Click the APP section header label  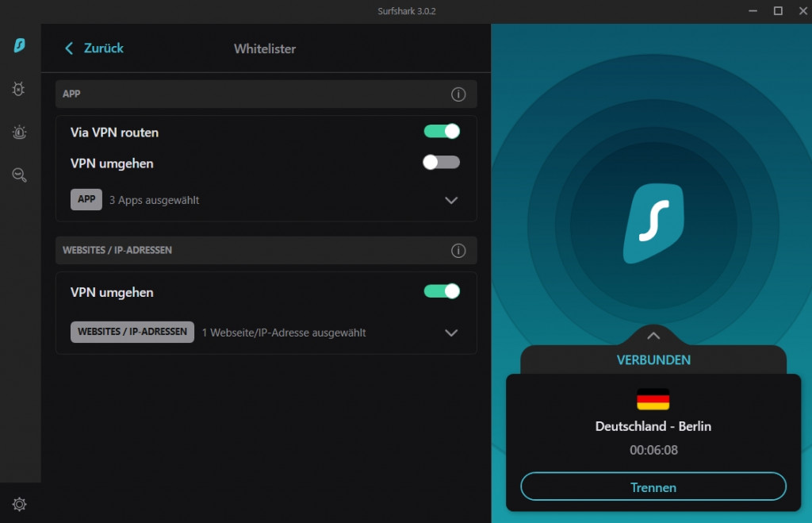click(71, 94)
